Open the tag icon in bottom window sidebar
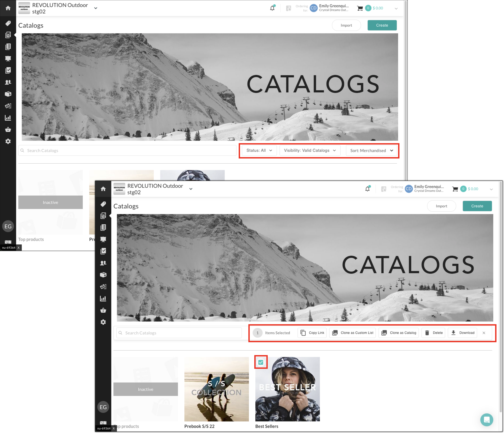The height and width of the screenshot is (433, 504). click(103, 204)
